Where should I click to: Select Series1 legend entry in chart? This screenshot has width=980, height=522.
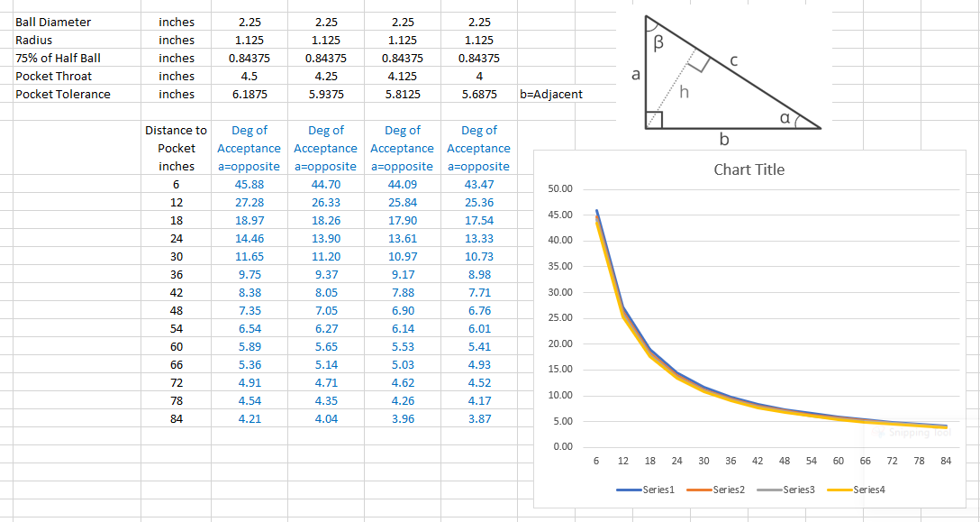click(649, 490)
